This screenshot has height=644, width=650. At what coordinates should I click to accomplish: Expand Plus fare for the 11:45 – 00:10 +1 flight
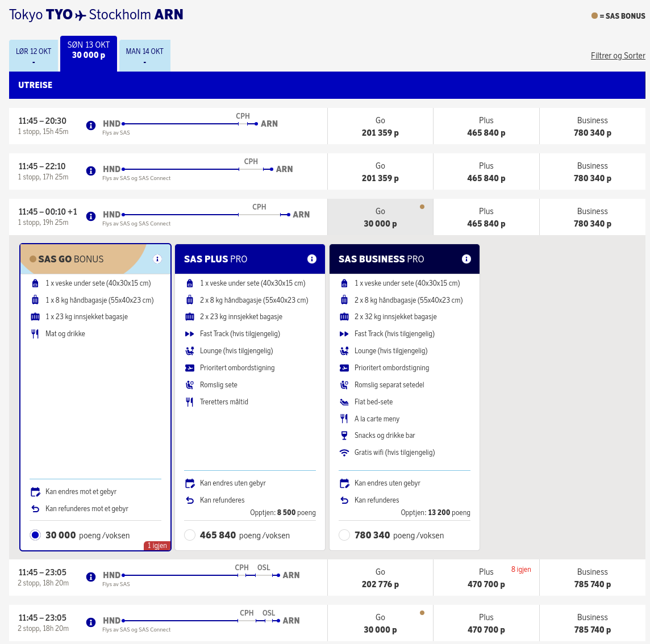tap(486, 217)
